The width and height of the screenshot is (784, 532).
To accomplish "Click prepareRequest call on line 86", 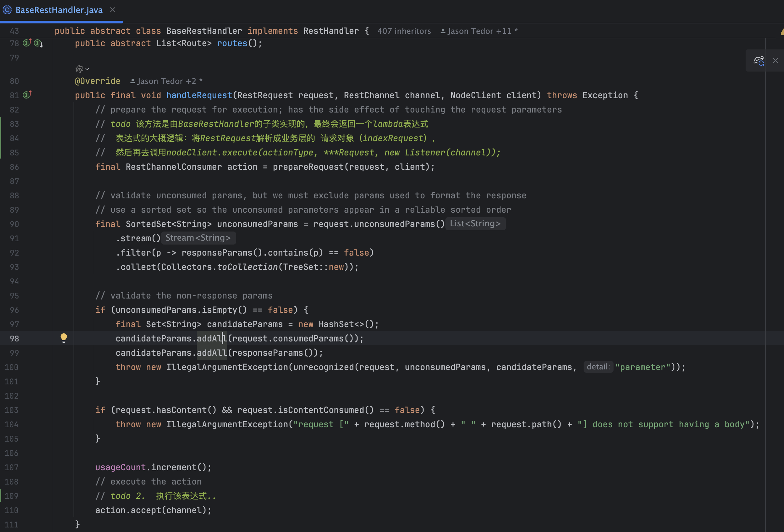I will click(x=308, y=167).
